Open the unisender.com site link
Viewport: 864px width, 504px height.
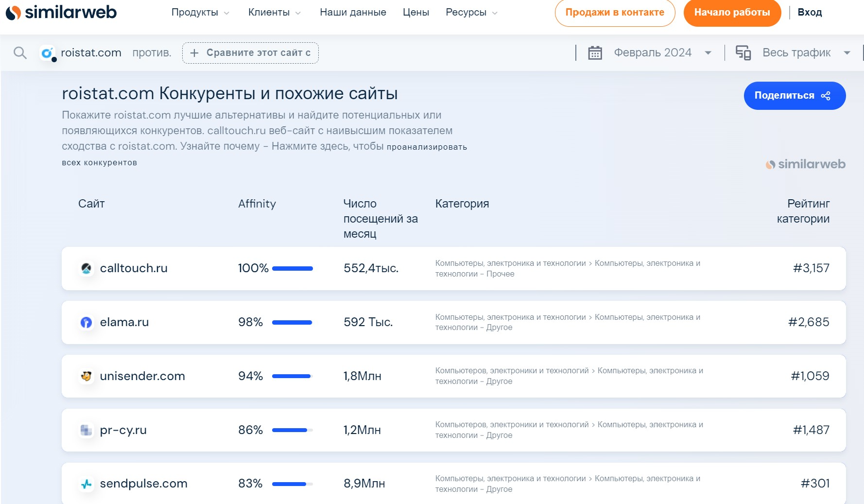142,376
